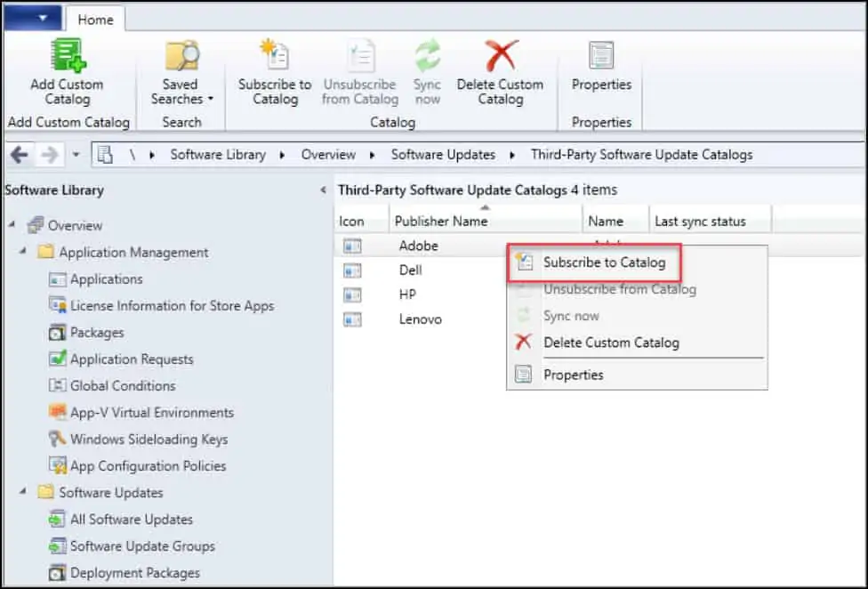Click the red X icon in context menu
Viewport: 868px width, 589px height.
(x=523, y=343)
